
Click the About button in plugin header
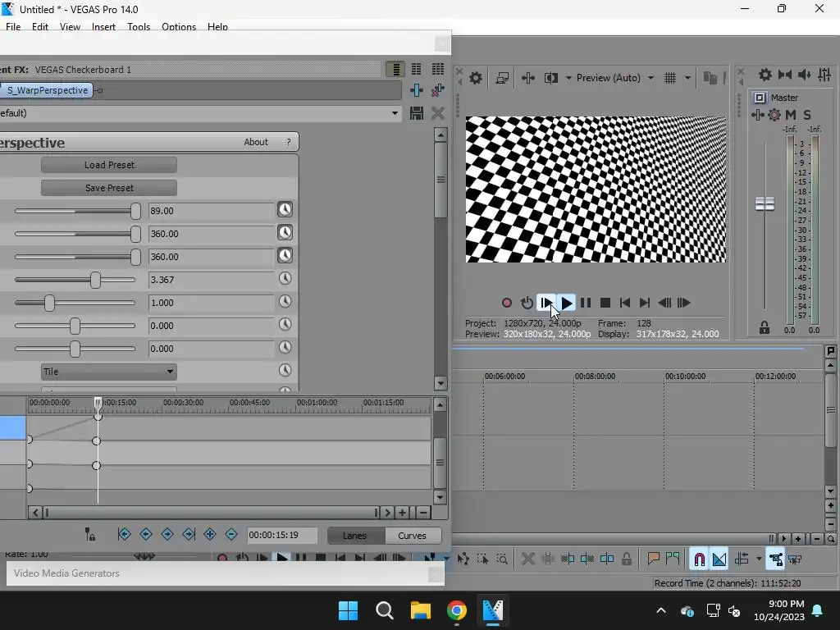point(256,142)
